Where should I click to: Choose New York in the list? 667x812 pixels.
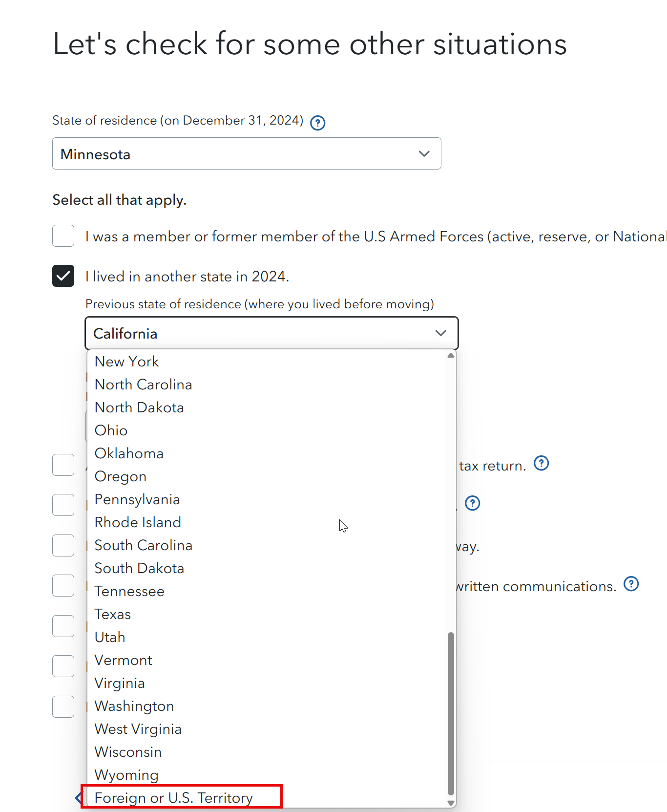[x=126, y=362]
